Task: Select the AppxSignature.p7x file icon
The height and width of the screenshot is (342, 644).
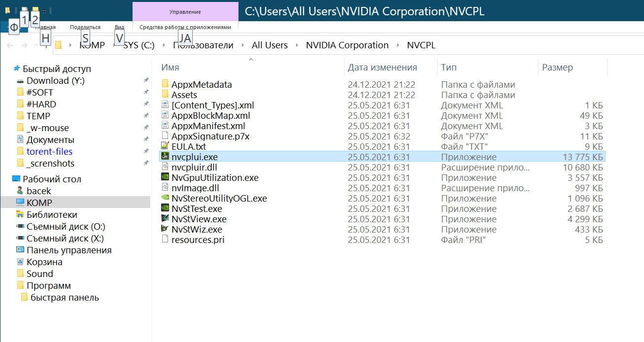Action: 166,136
